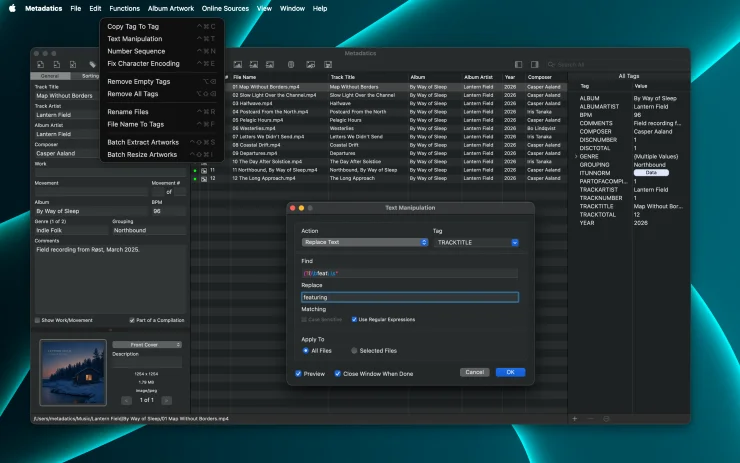Go to next artwork arrow

point(167,400)
